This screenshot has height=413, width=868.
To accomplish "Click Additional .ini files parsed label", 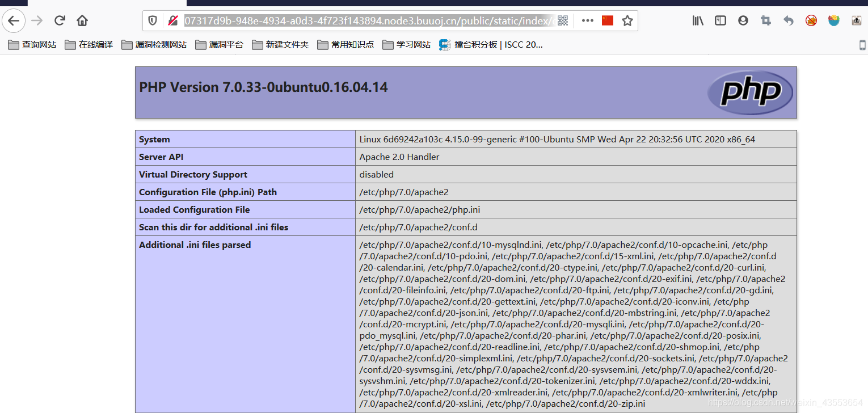I will 195,245.
